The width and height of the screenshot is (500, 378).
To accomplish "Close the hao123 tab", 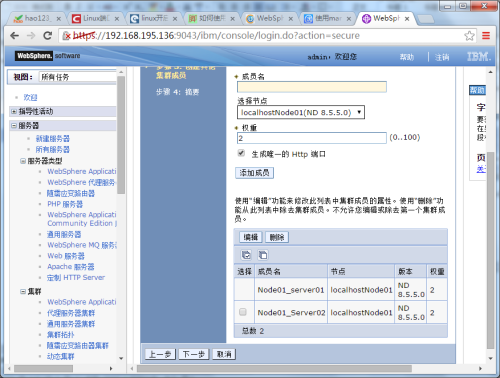I will (58, 19).
